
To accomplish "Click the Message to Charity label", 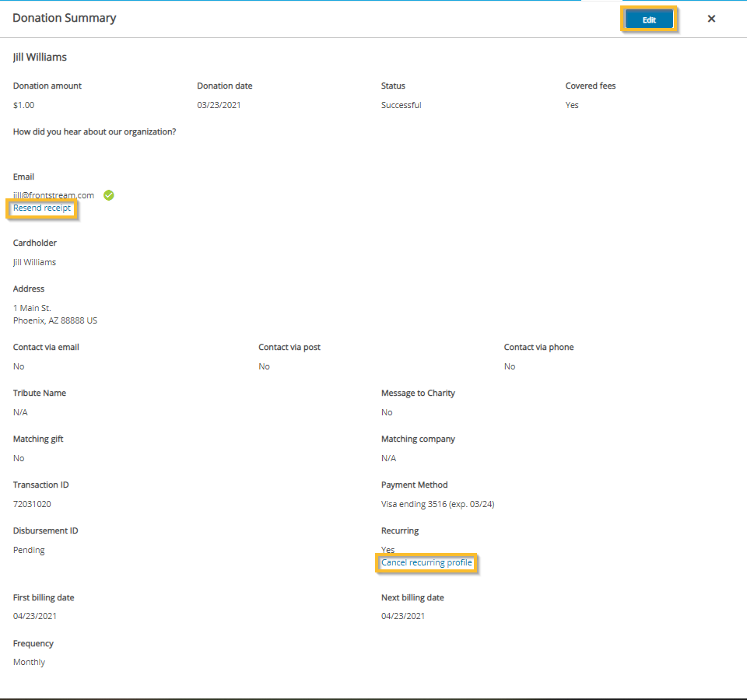I will click(418, 394).
